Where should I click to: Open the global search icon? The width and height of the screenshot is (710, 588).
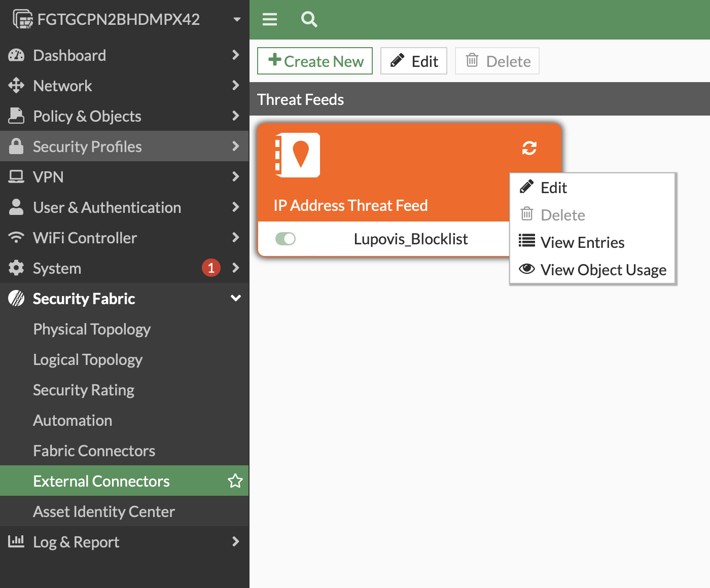click(309, 19)
